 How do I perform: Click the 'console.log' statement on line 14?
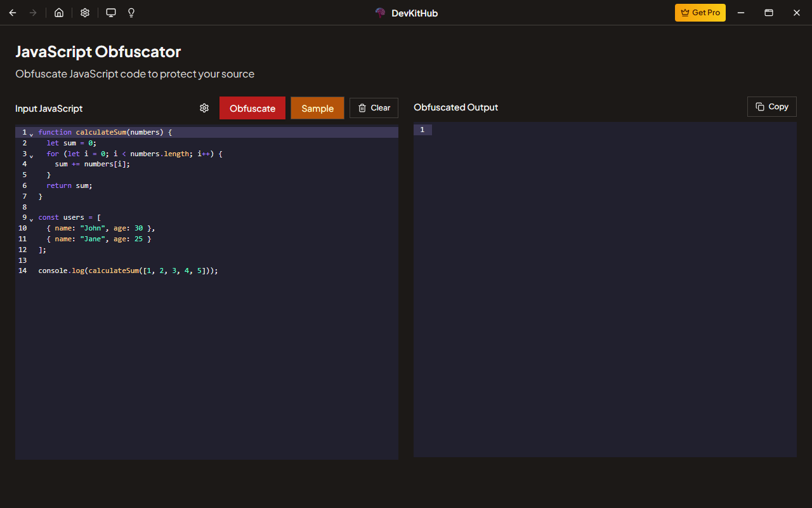point(128,271)
